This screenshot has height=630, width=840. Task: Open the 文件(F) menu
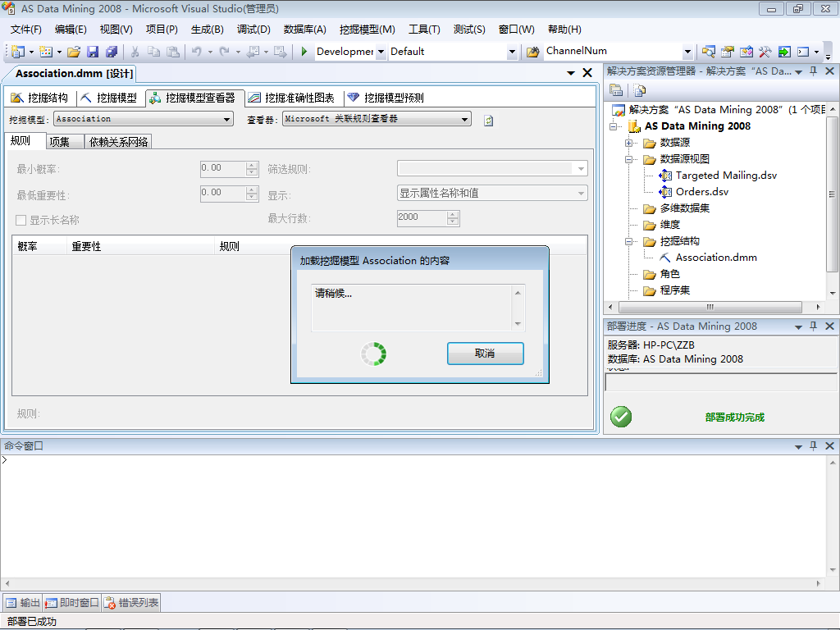point(25,30)
